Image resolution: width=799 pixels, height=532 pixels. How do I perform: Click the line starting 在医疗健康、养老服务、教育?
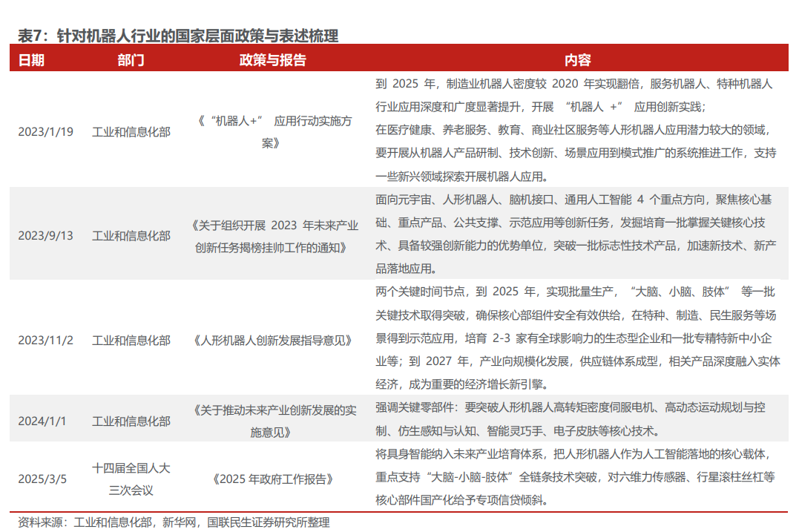(x=573, y=130)
